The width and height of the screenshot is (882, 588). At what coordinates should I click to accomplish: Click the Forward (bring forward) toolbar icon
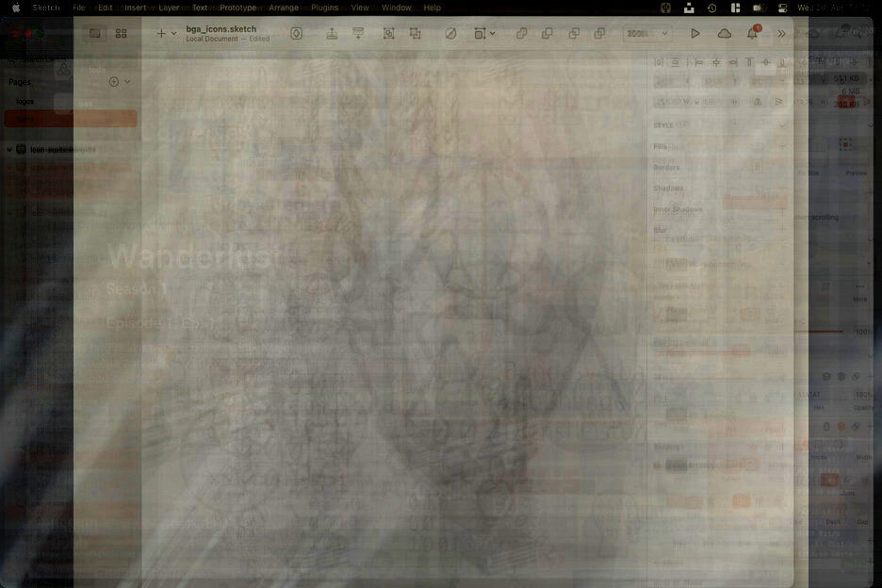pyautogui.click(x=332, y=34)
